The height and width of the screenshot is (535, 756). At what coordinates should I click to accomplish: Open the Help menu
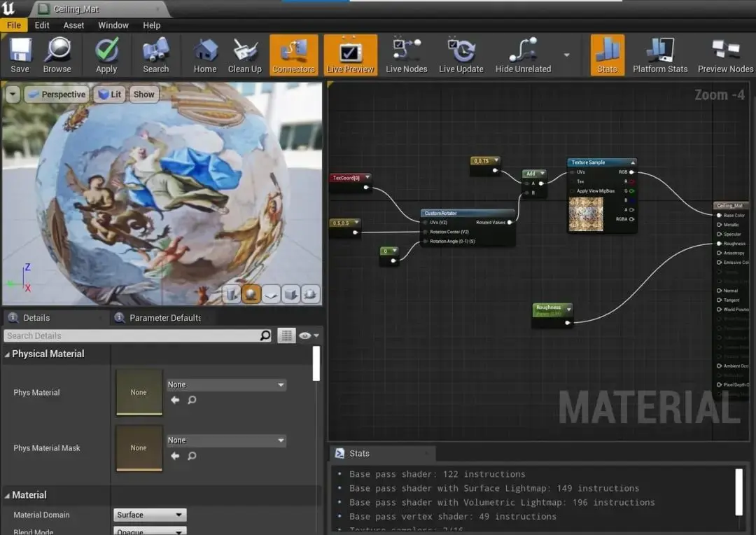coord(151,25)
